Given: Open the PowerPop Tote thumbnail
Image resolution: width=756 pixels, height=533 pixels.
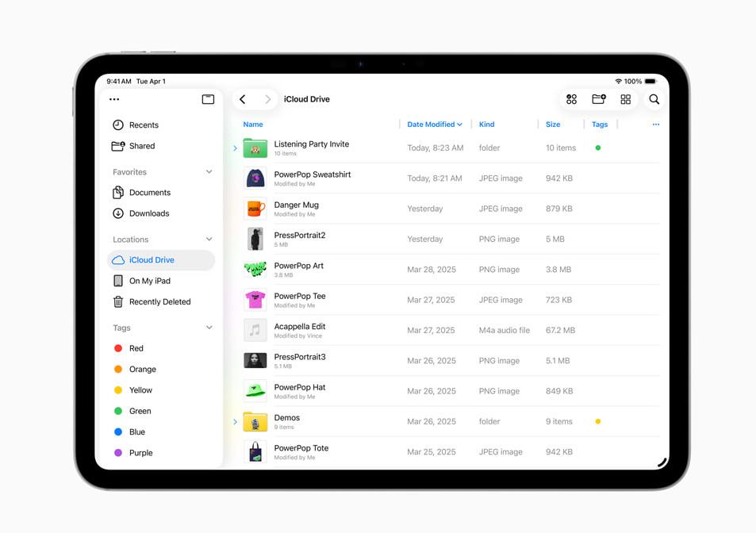Looking at the screenshot, I should click(x=255, y=452).
